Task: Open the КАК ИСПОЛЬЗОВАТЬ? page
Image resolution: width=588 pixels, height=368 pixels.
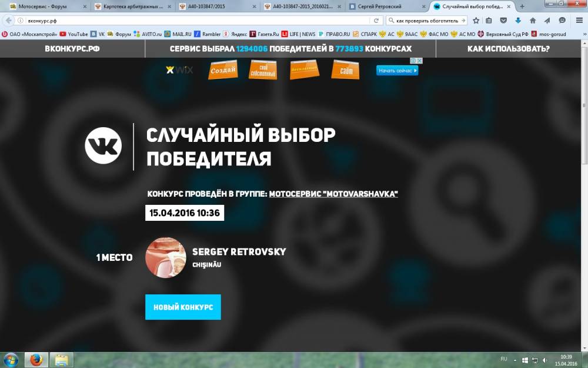Action: click(x=509, y=49)
